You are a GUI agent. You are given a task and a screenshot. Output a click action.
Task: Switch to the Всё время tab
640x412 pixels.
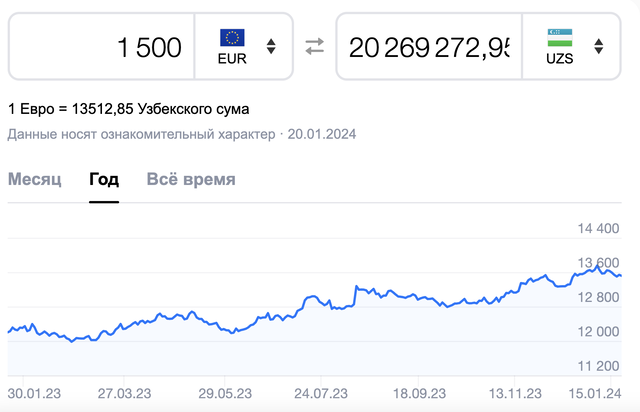[x=191, y=179]
